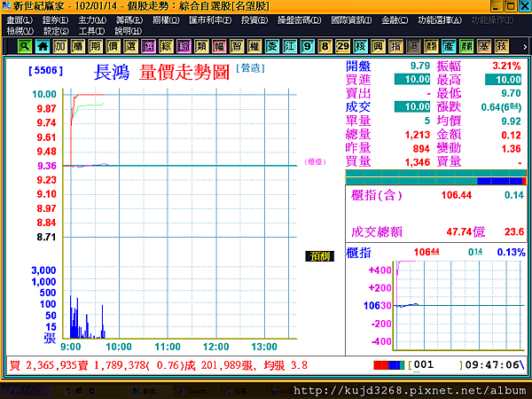Click the 29 toolbar icon
The width and height of the screenshot is (532, 399).
coord(342,46)
